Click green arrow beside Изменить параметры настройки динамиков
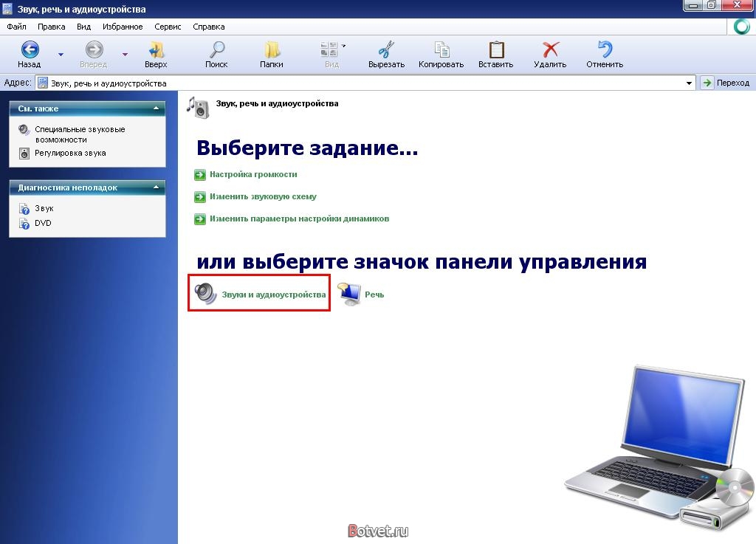 (x=199, y=219)
